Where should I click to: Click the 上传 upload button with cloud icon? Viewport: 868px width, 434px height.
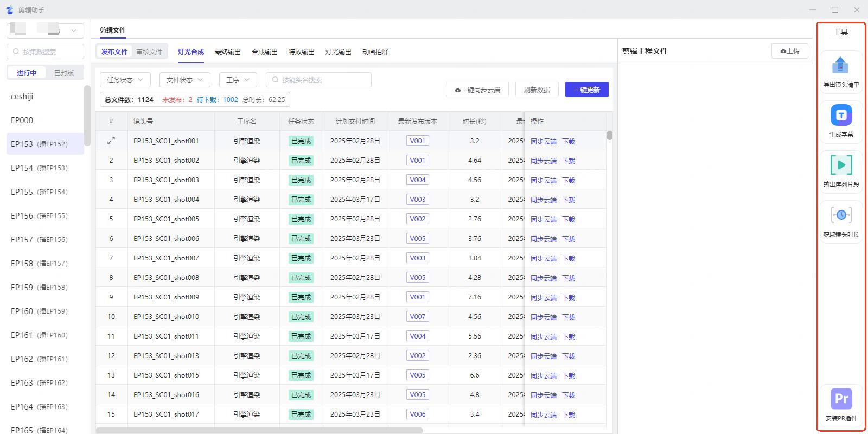[789, 51]
